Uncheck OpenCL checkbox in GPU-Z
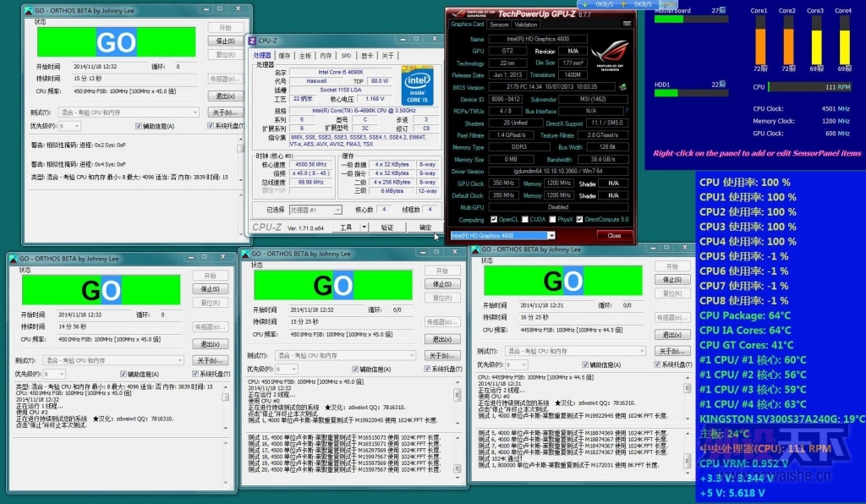The image size is (866, 504). 494,219
